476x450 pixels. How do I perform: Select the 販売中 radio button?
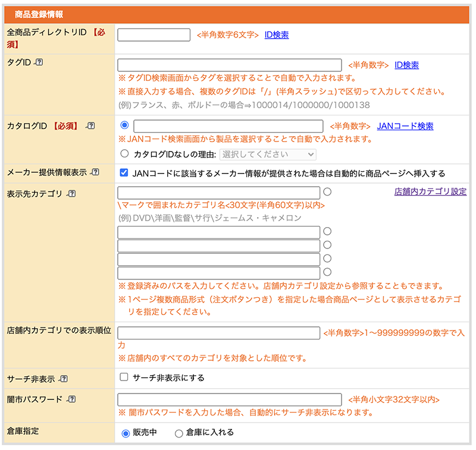coord(126,433)
